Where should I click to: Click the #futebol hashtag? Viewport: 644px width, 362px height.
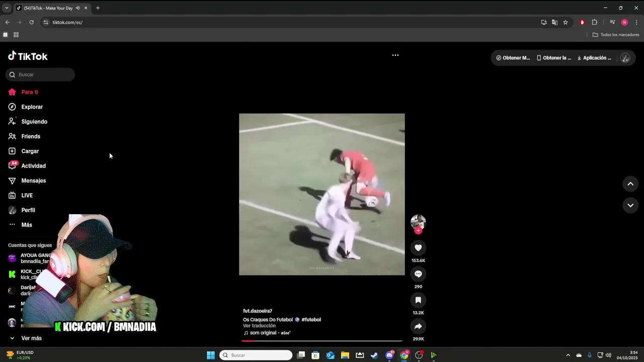click(x=311, y=320)
